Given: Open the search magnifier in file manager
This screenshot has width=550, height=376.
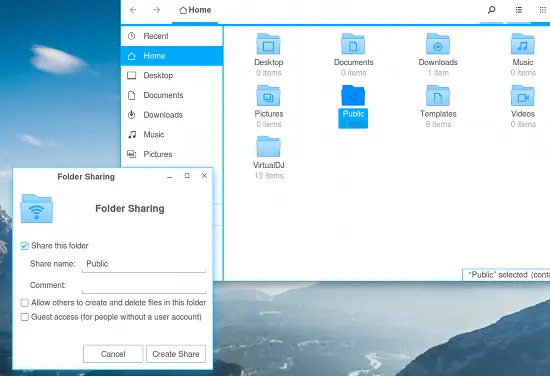Looking at the screenshot, I should (491, 10).
